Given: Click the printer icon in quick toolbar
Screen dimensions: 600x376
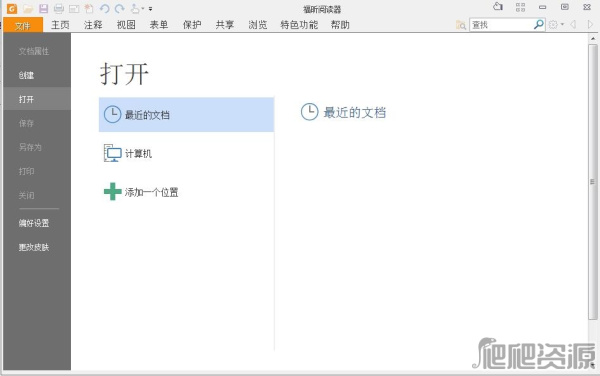Looking at the screenshot, I should tap(59, 8).
